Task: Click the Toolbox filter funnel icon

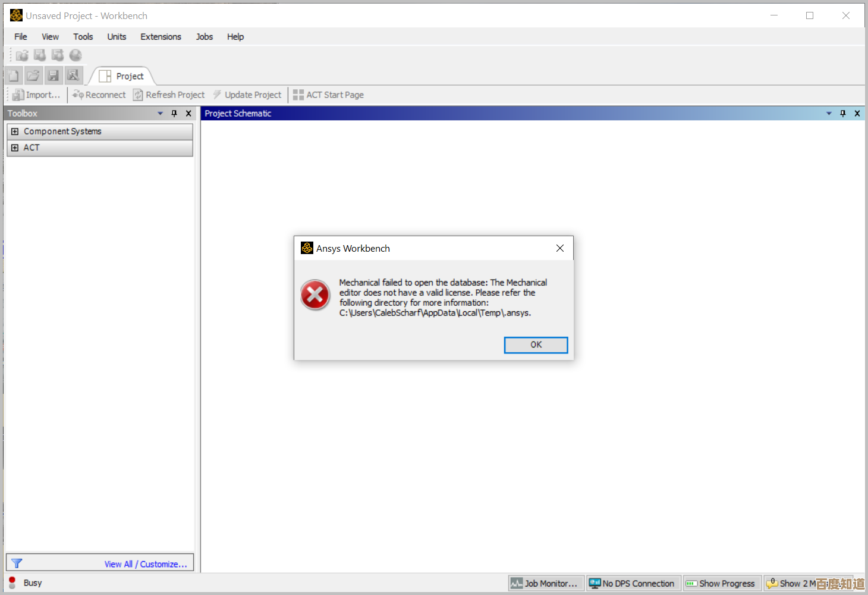Action: [x=17, y=563]
